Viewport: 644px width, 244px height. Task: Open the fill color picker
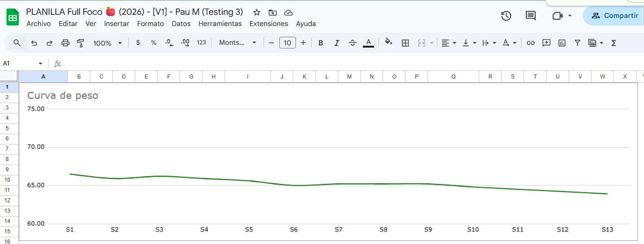(x=388, y=43)
